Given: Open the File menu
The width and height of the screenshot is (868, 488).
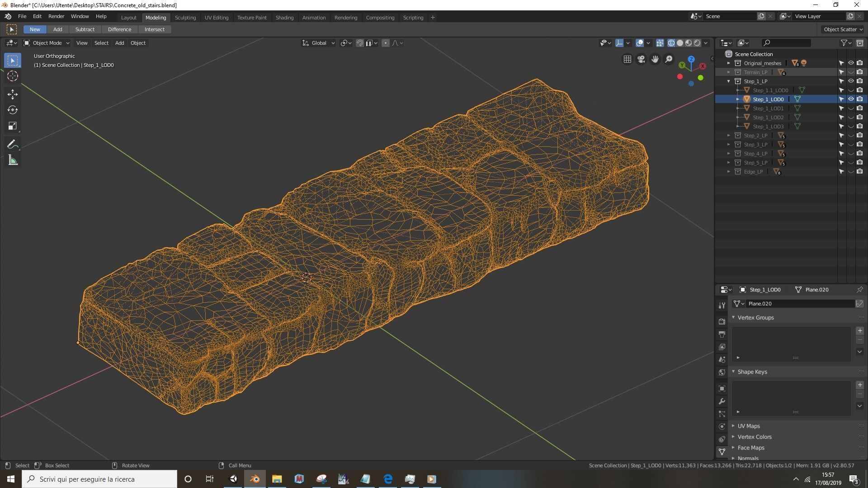Looking at the screenshot, I should click(x=22, y=16).
